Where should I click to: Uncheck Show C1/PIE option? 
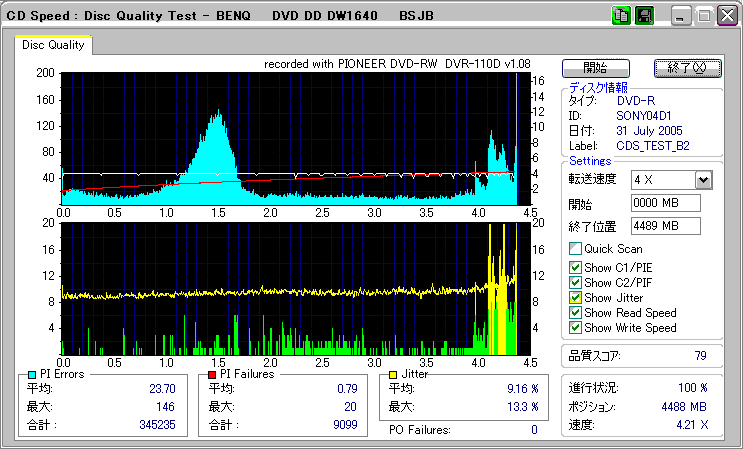tap(575, 267)
